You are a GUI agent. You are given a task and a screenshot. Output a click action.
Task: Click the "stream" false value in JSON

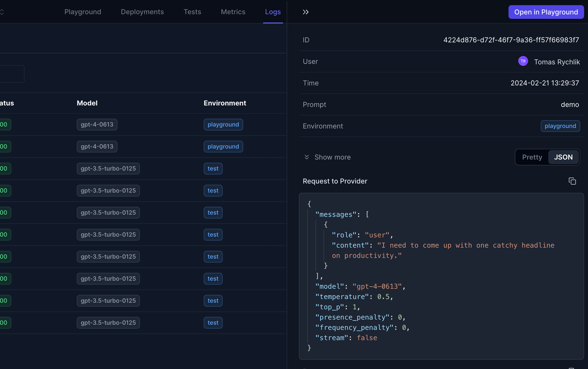(x=367, y=338)
